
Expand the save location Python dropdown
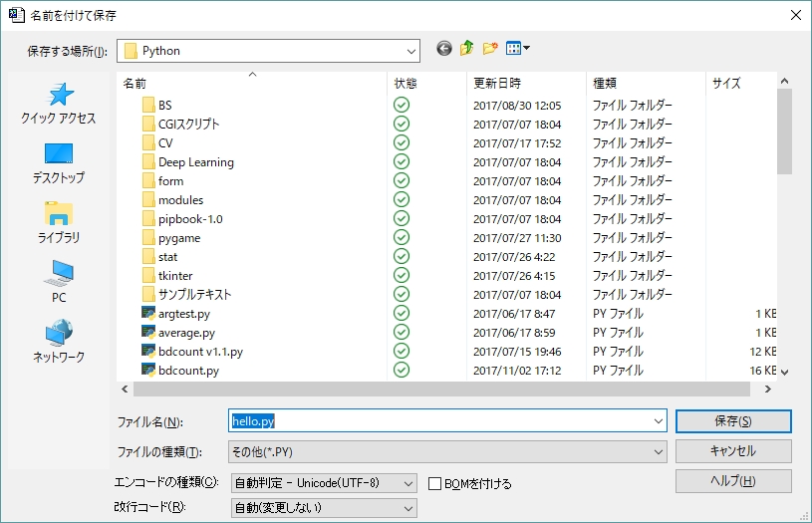(x=410, y=51)
